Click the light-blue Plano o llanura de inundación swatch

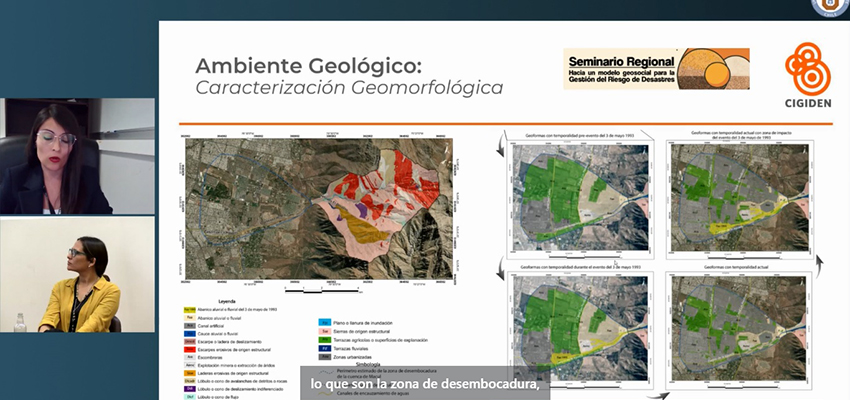324,322
